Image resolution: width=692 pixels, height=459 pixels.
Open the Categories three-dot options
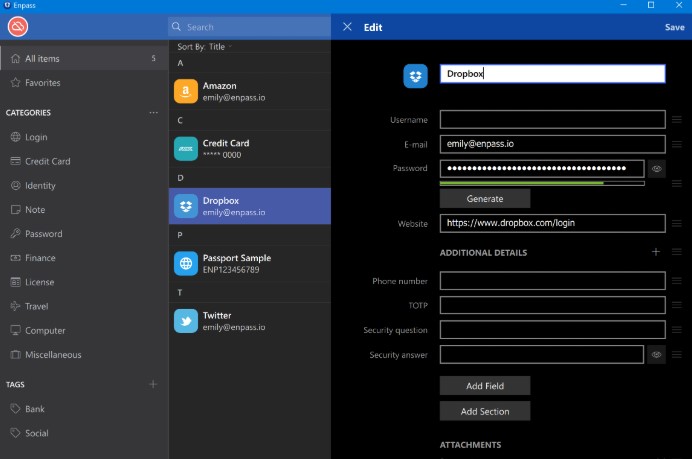coord(153,113)
